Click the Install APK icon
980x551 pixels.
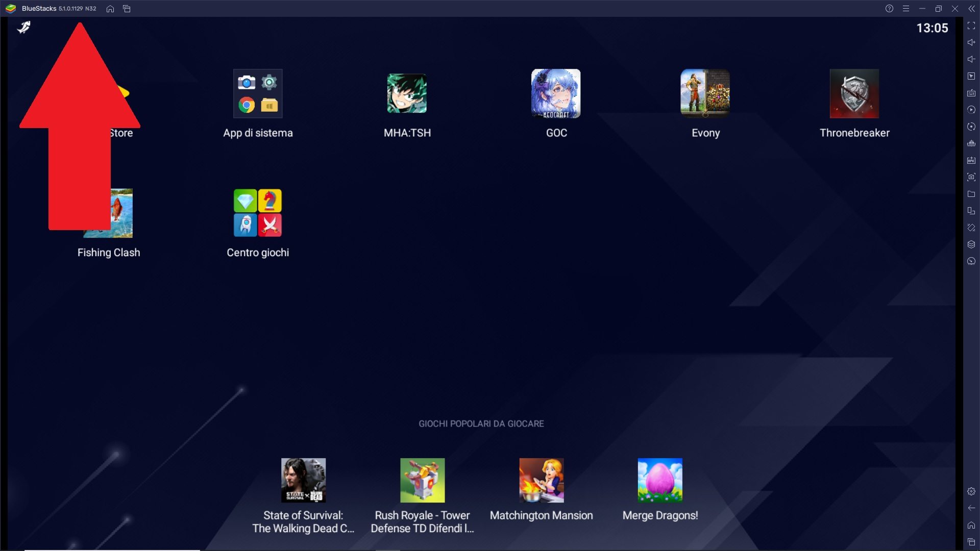pos(971,160)
